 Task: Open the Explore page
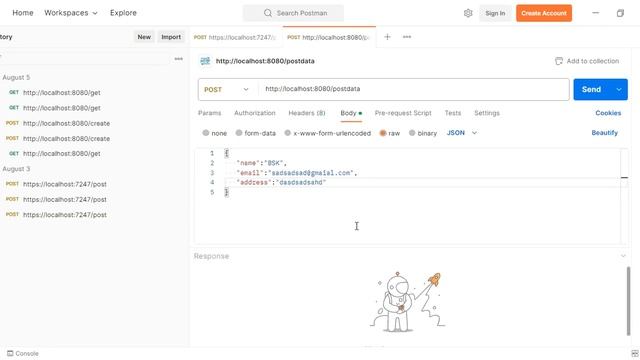[x=123, y=13]
